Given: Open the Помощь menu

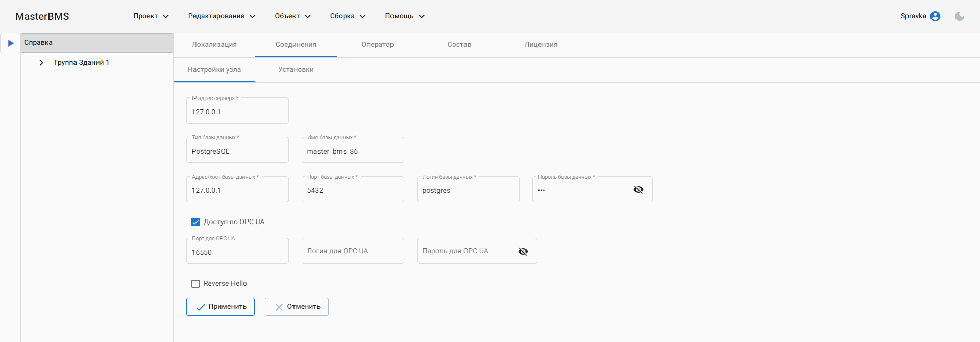Looking at the screenshot, I should (404, 16).
